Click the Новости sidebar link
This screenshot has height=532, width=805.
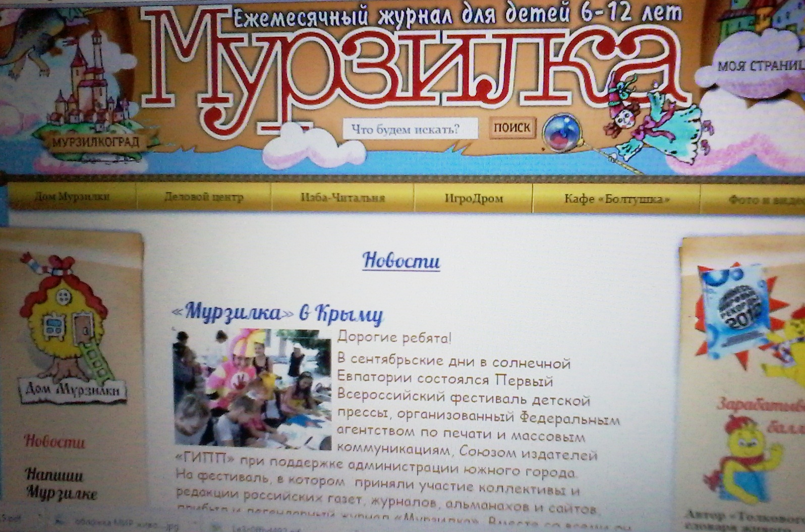point(54,442)
